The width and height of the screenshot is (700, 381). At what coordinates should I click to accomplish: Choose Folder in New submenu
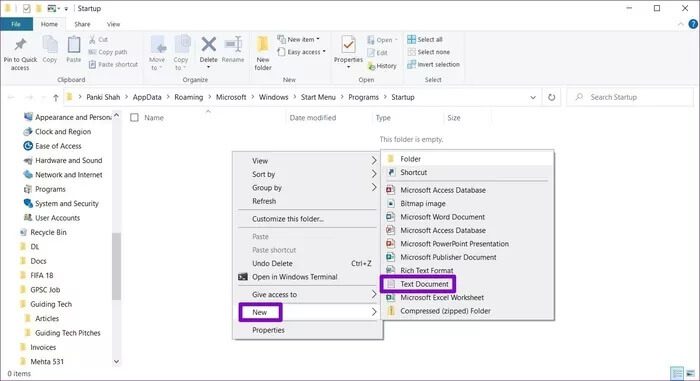(467, 159)
